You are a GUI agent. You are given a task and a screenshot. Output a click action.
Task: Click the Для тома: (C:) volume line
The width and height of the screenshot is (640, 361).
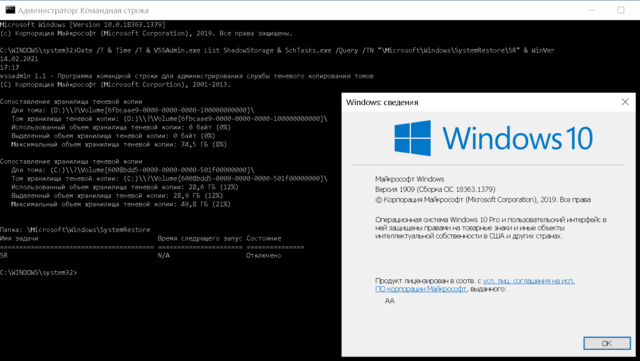pos(133,170)
